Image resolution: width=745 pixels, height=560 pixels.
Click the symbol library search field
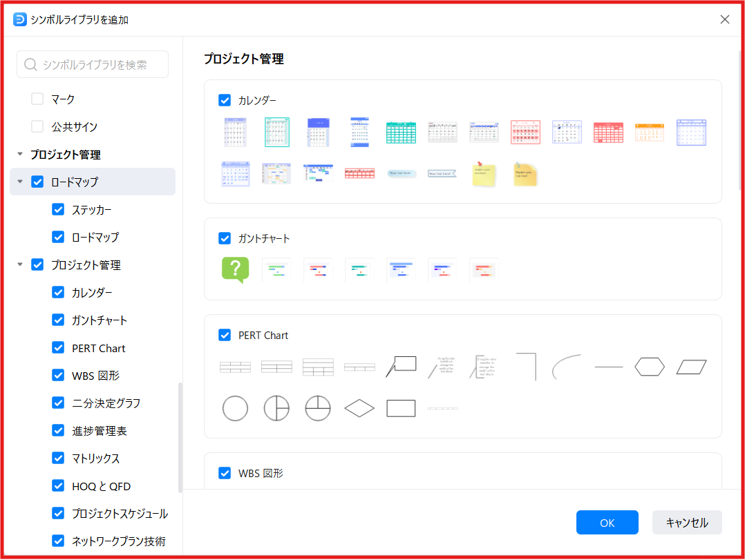click(92, 64)
